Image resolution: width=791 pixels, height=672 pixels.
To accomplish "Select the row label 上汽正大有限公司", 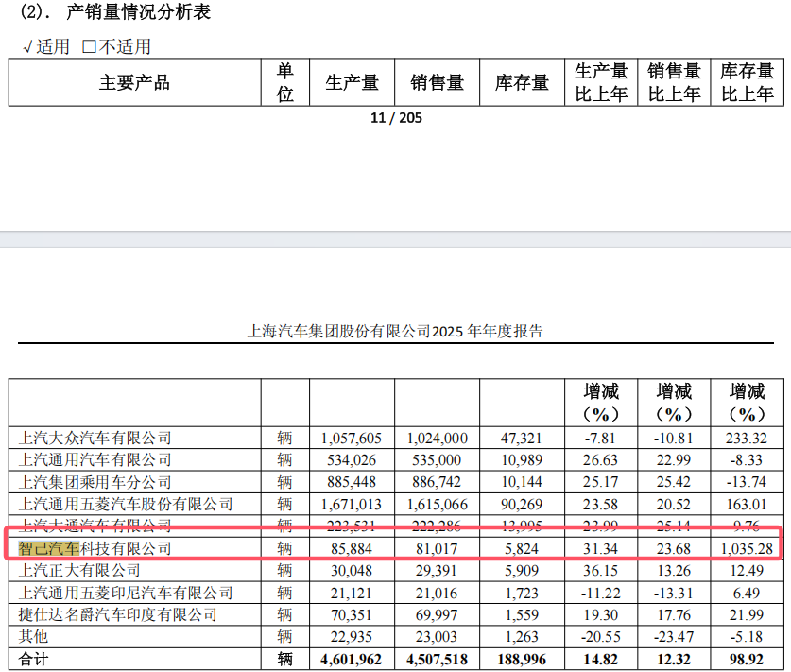I will (79, 571).
